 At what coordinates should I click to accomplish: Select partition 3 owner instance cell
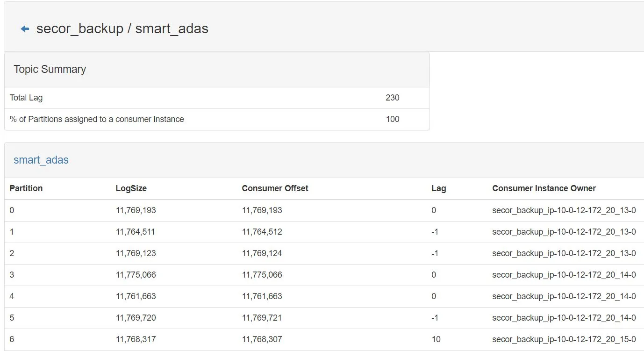click(564, 275)
